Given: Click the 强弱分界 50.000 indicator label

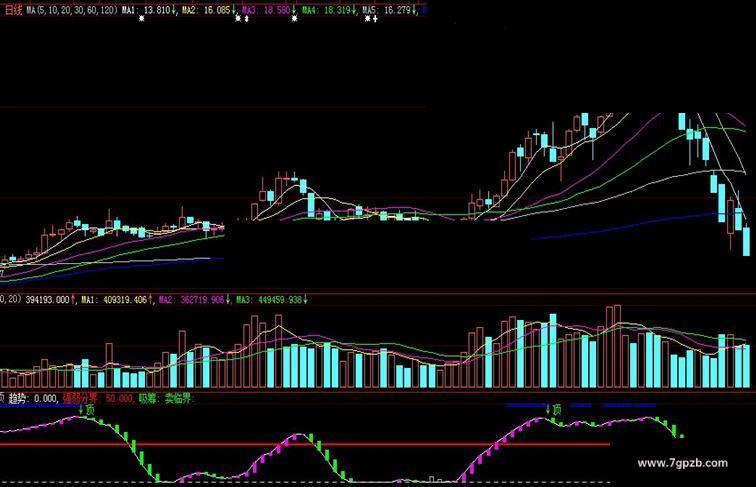Looking at the screenshot, I should [x=98, y=399].
